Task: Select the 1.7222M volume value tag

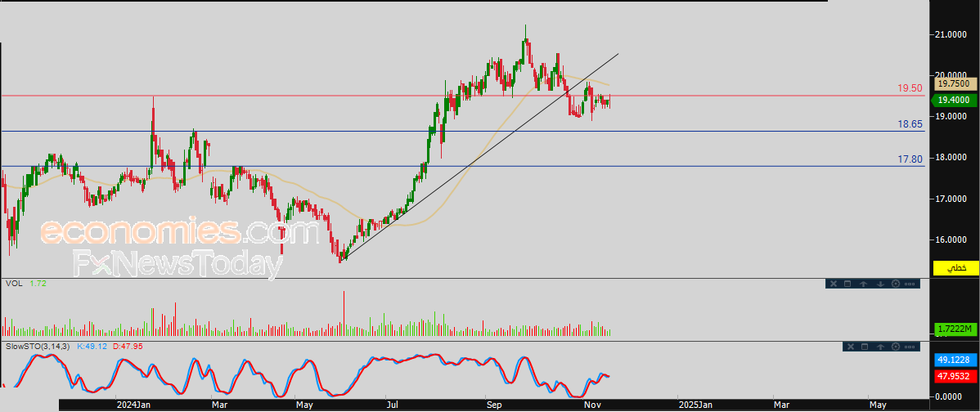Action: pos(955,329)
